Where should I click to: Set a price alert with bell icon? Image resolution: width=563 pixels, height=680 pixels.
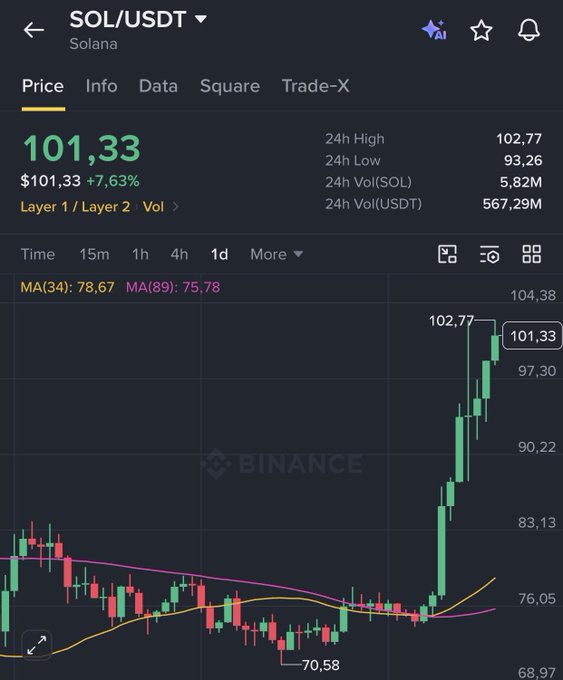529,30
